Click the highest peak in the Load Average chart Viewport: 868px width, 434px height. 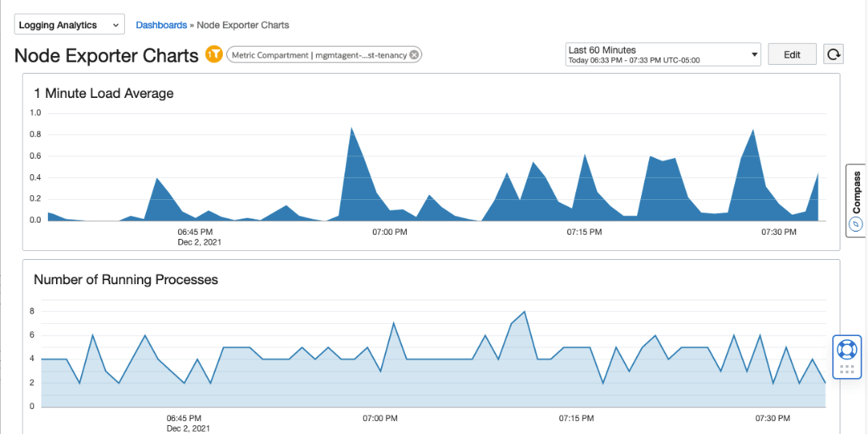tap(352, 128)
